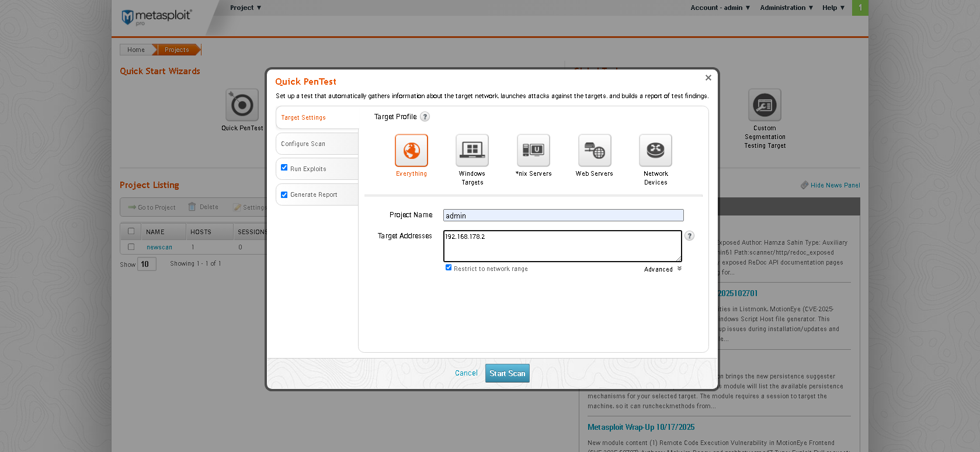Click the Cancel link
Screen dimensions: 980x452
[466, 373]
